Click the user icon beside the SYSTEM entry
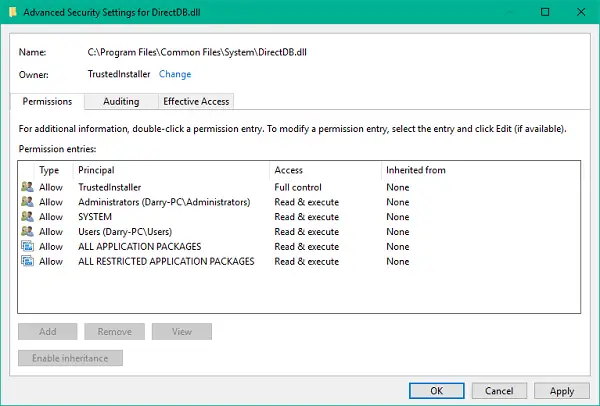 (x=27, y=217)
